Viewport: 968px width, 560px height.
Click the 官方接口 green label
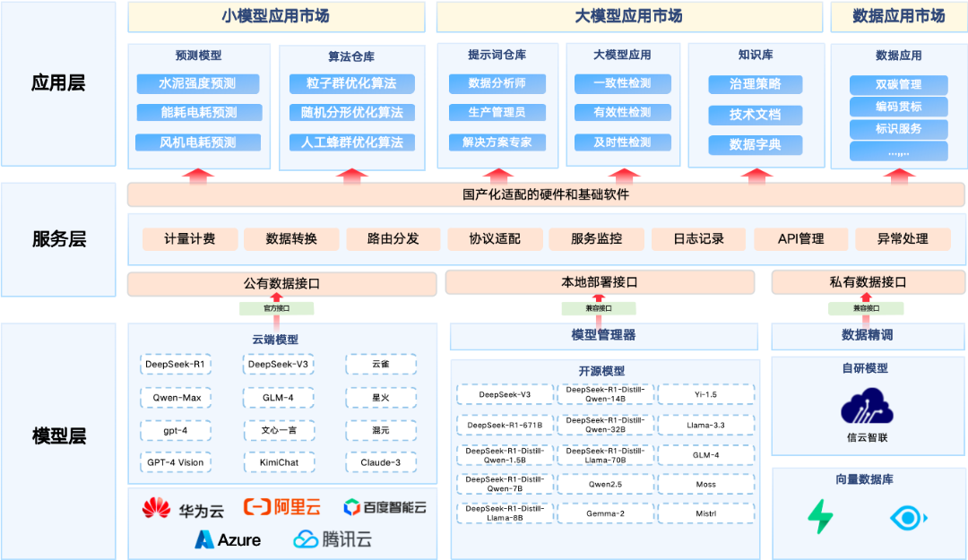pos(276,308)
